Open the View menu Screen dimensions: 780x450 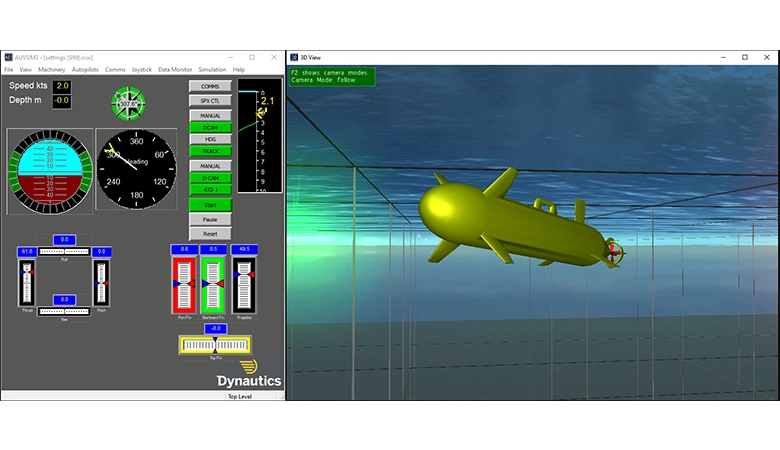point(25,70)
